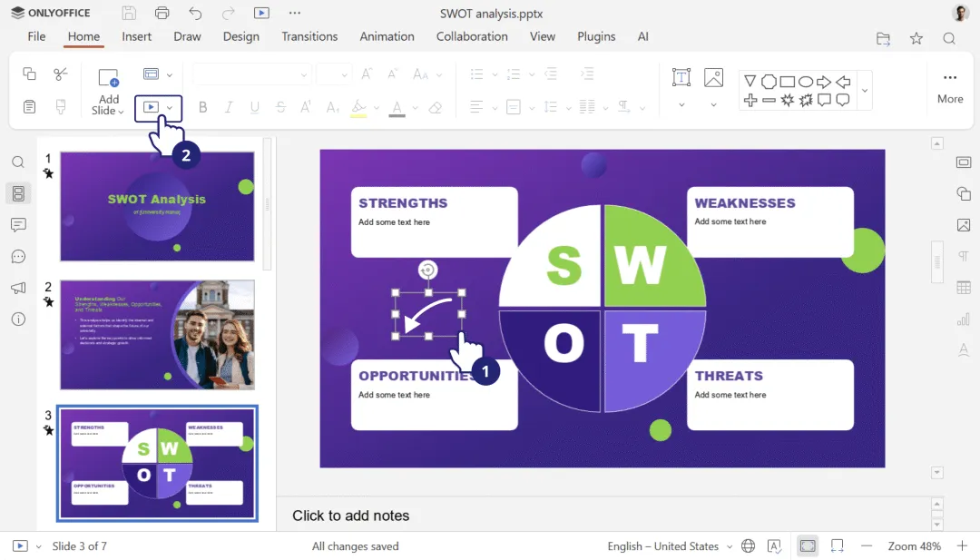Select the slide 1 SWOT Analysis thumbnail

click(158, 206)
